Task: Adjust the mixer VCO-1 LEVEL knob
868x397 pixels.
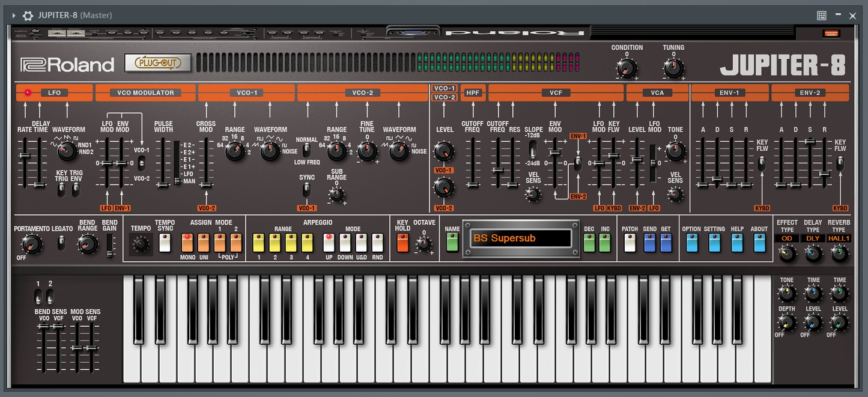Action: [x=444, y=151]
